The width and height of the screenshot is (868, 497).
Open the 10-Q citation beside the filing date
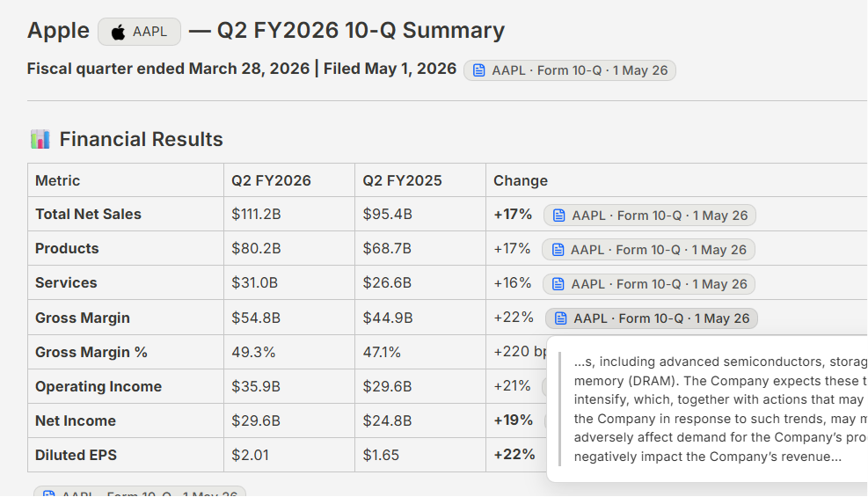pyautogui.click(x=570, y=70)
